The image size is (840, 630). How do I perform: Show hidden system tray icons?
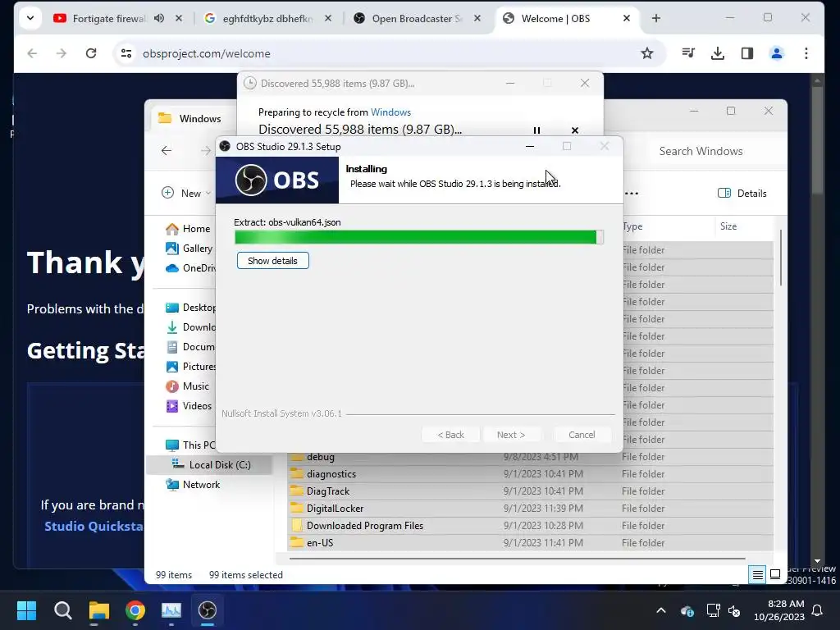tap(661, 610)
